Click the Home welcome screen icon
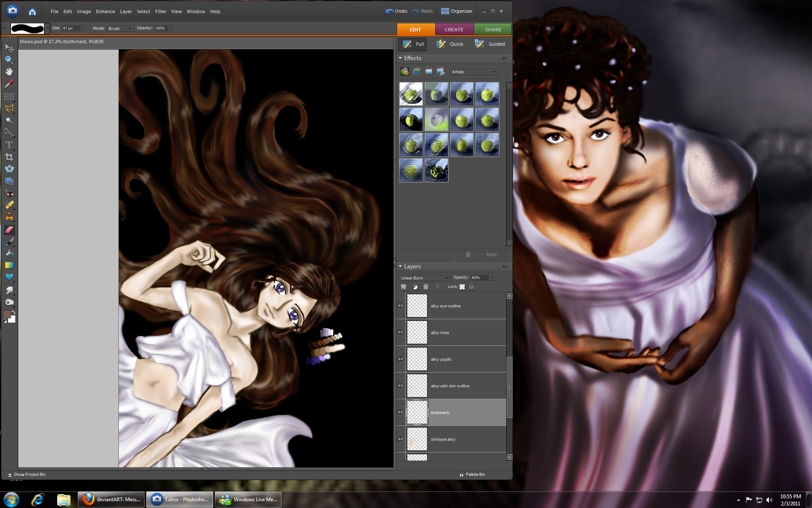This screenshot has height=508, width=812. tap(32, 11)
